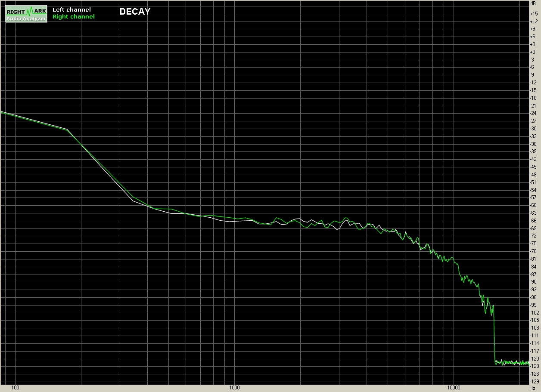541x392 pixels.
Task: Click the dB unit label on the vertical axis
Action: coord(533,3)
